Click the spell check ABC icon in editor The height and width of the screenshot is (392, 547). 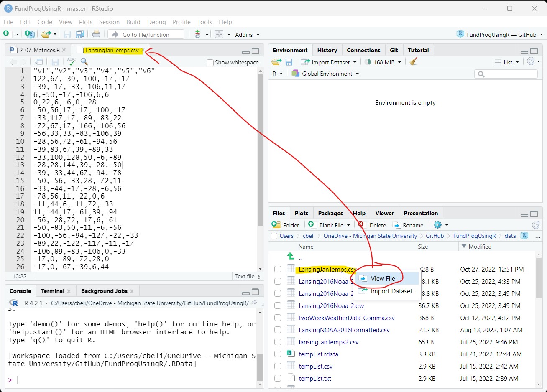pos(71,62)
